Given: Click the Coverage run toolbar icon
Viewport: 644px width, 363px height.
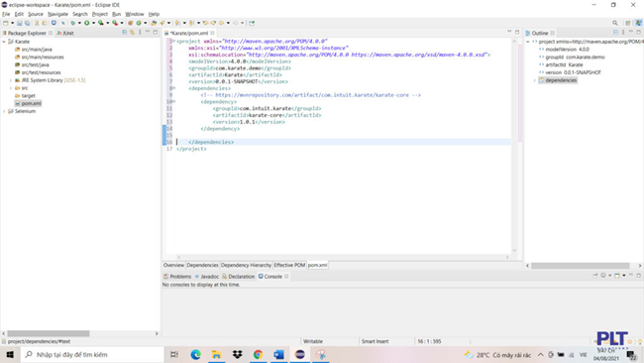Looking at the screenshot, I should (101, 23).
